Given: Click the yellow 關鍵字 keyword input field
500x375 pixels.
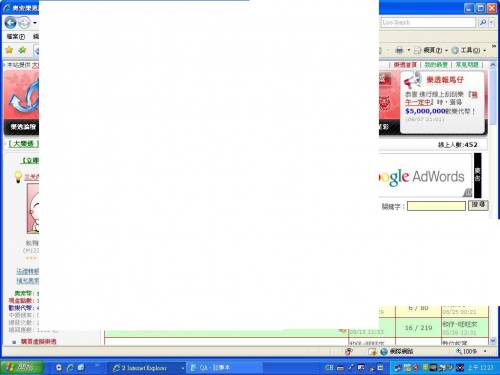Looking at the screenshot, I should (x=436, y=206).
